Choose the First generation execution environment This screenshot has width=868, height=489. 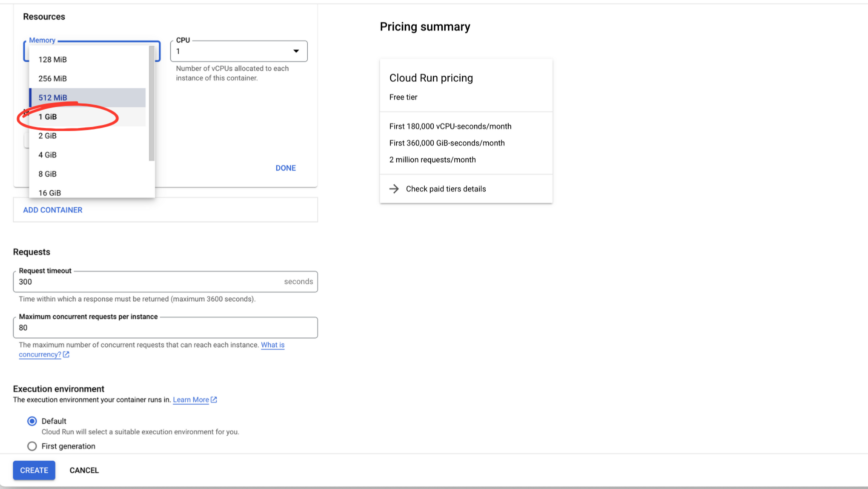coord(32,446)
